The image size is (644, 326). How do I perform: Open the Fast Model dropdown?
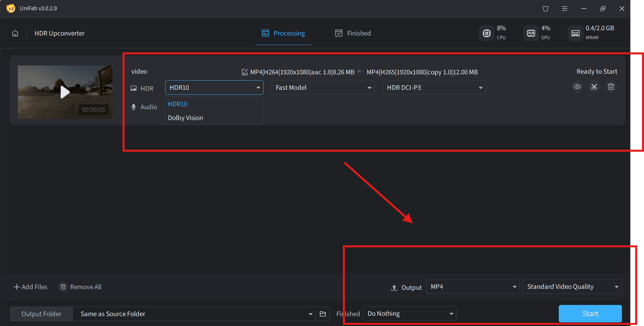[x=323, y=88]
